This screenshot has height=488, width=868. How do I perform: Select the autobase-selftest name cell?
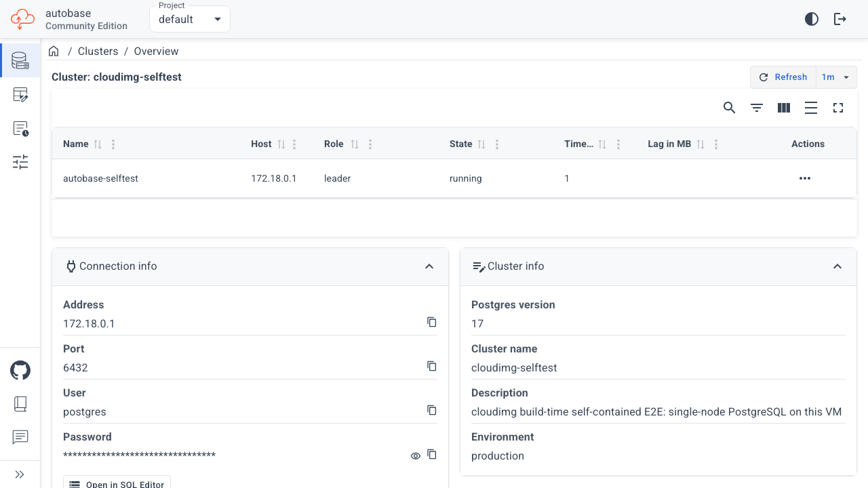coord(100,178)
